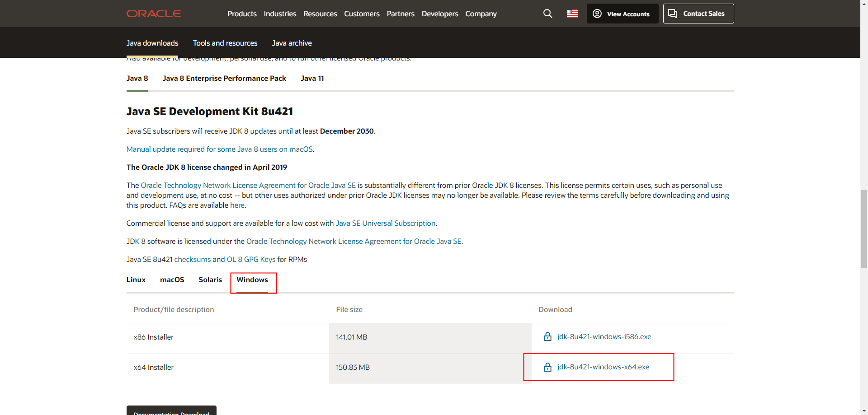The width and height of the screenshot is (868, 415).
Task: Open the search magnifier icon
Action: click(x=547, y=14)
